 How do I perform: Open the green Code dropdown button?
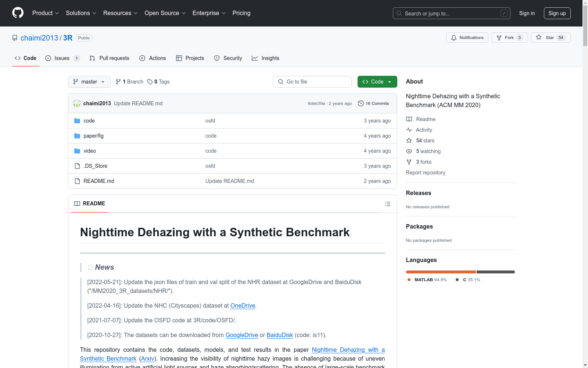point(377,82)
